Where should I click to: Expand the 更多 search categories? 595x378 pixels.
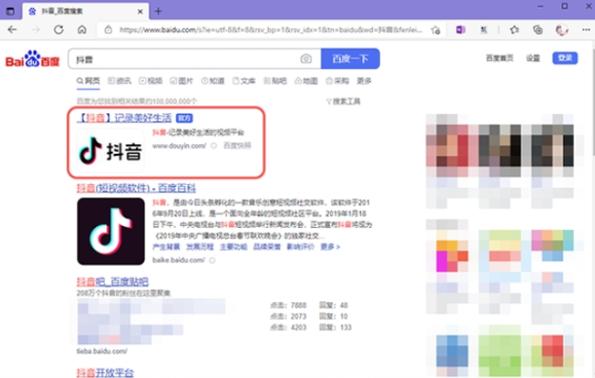(x=364, y=81)
